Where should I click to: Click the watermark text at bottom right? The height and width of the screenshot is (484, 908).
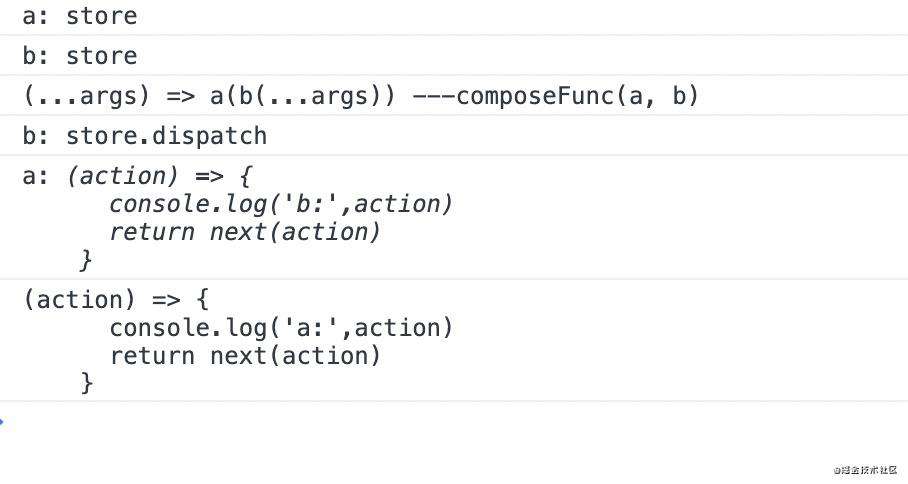(x=865, y=470)
